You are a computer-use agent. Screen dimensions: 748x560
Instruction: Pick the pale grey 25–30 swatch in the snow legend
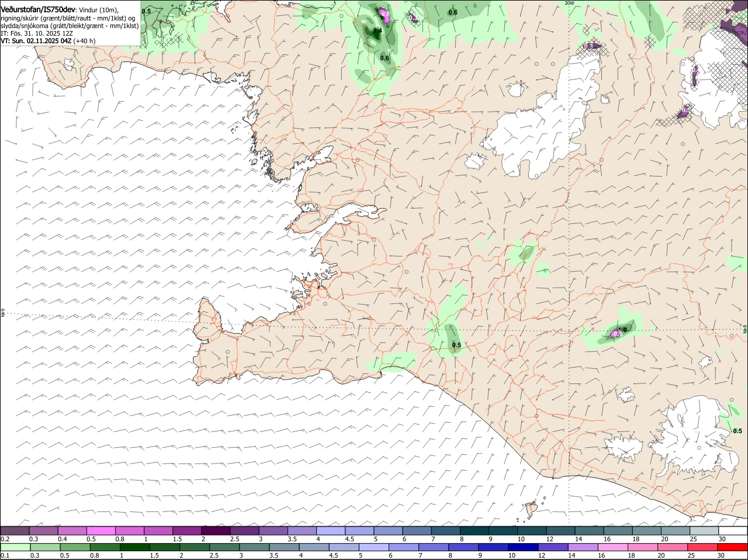[x=705, y=530]
